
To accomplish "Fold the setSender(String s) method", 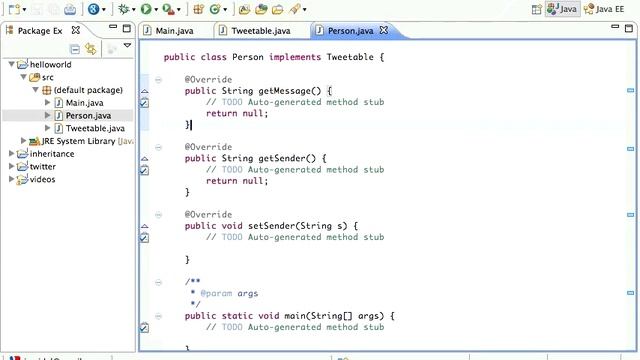I will [158, 215].
